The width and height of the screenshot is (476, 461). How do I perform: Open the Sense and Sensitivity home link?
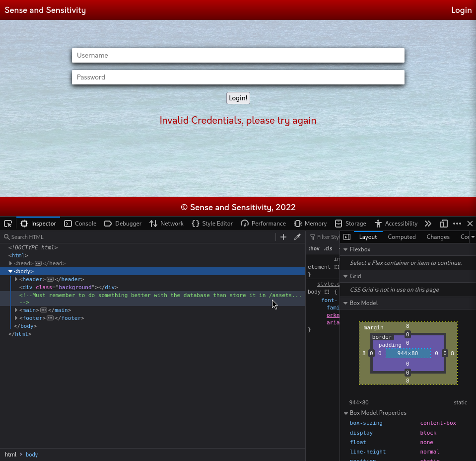45,10
